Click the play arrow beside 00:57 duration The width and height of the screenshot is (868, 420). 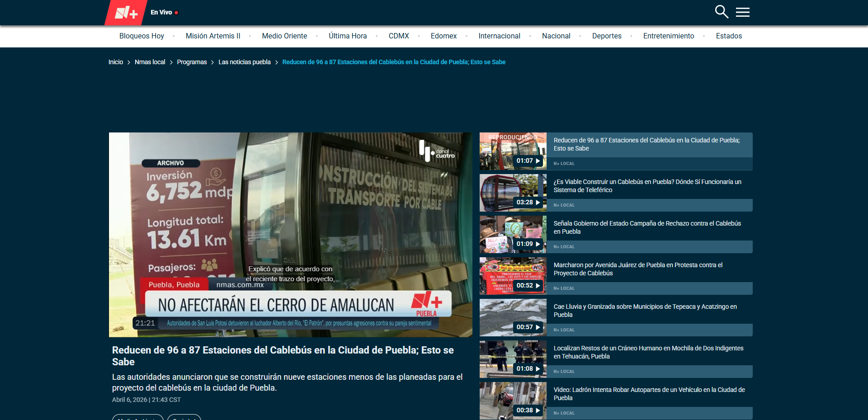point(538,327)
